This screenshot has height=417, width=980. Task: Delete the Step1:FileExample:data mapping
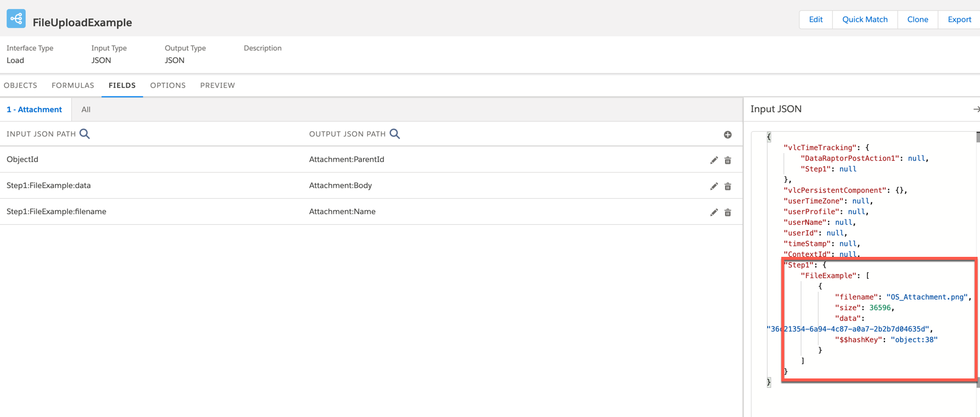[728, 186]
